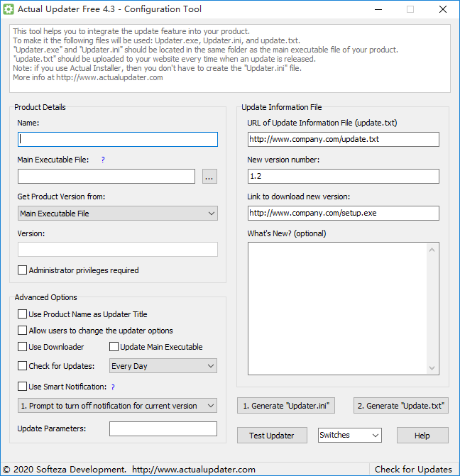Check the Use Downloader option

pos(23,347)
